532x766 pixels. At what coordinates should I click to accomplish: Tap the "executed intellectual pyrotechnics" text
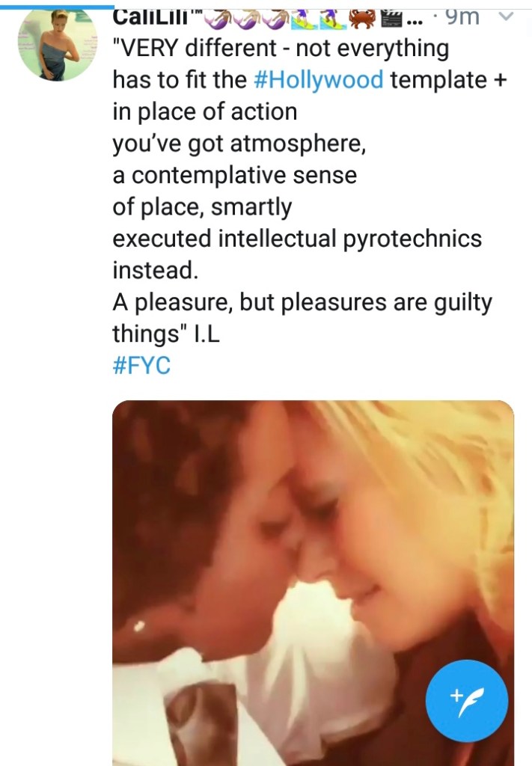[297, 239]
